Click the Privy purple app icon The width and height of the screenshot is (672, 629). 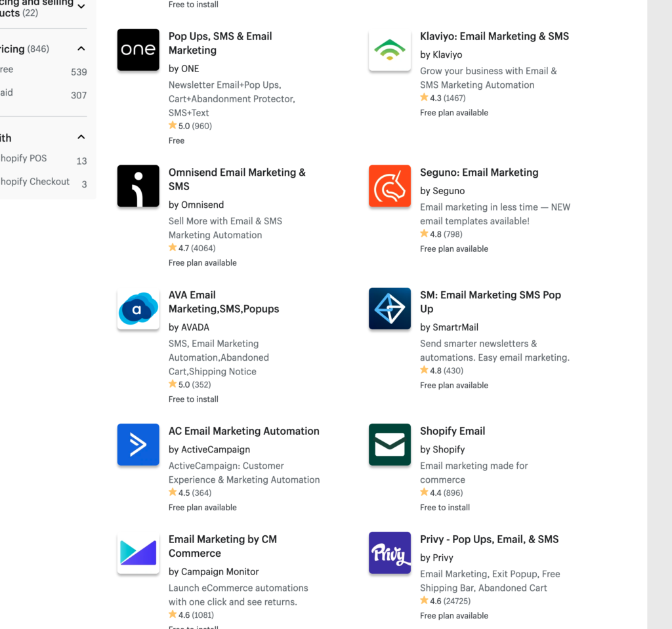click(x=390, y=553)
